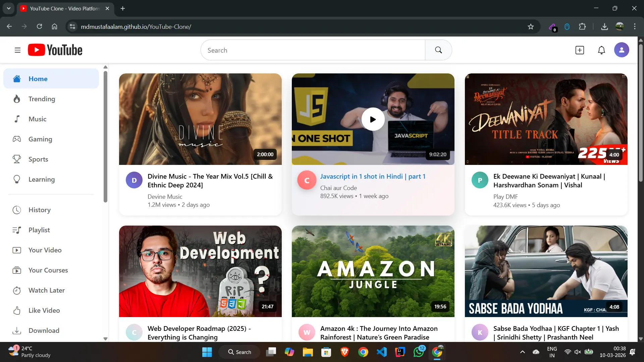
Task: Show hidden system tray icons
Action: [x=522, y=352]
